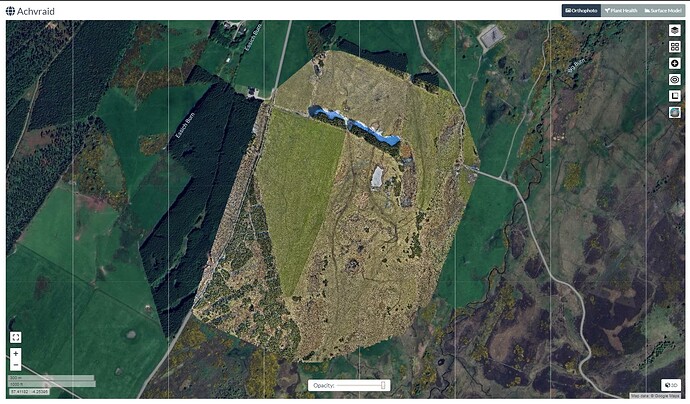Click the Achvraid project title
This screenshot has height=404, width=690.
(x=36, y=11)
